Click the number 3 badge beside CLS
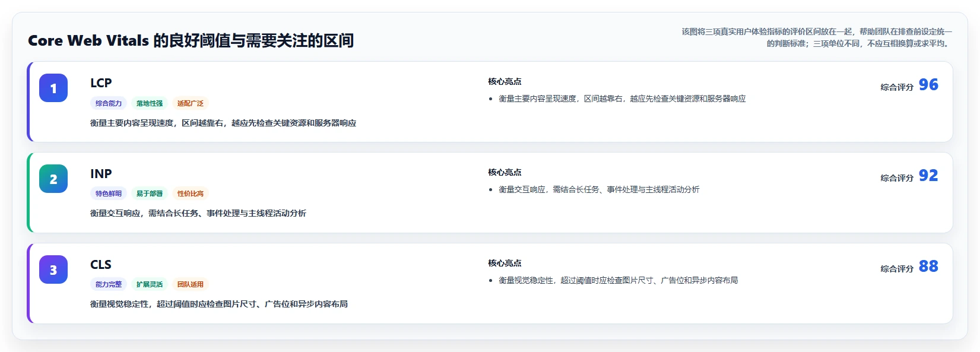Screen dimensions: 980x352 [53, 269]
